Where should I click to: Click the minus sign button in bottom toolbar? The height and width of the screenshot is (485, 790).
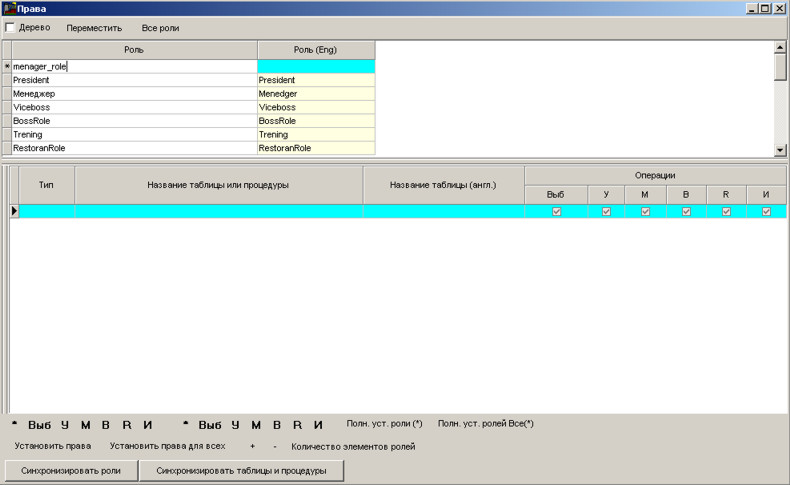(275, 446)
